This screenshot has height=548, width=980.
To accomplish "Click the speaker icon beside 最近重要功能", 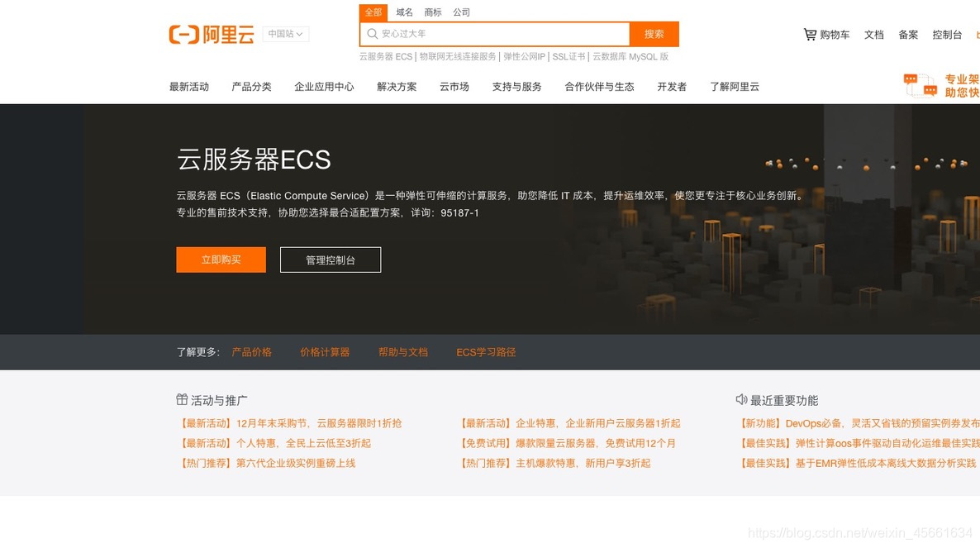I will [x=741, y=399].
